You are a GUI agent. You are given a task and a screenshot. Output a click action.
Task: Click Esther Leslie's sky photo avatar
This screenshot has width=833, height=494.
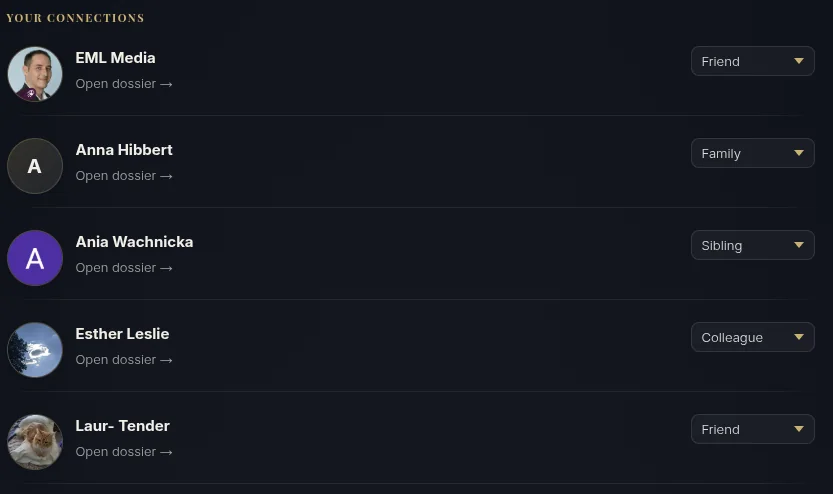[x=35, y=350]
